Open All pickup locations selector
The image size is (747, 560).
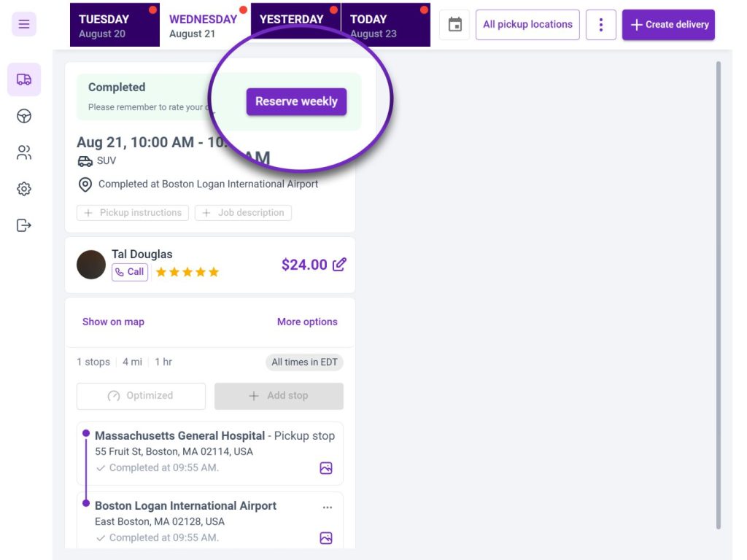(x=527, y=24)
